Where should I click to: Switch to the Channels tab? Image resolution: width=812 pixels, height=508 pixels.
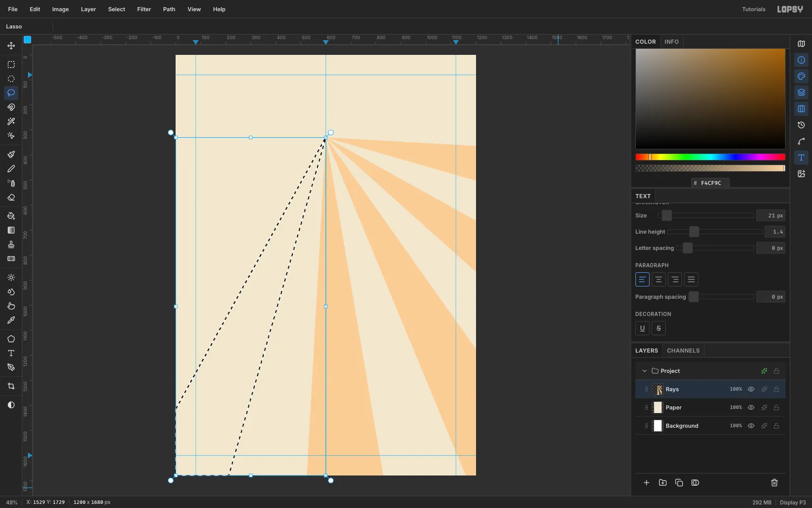click(x=683, y=351)
